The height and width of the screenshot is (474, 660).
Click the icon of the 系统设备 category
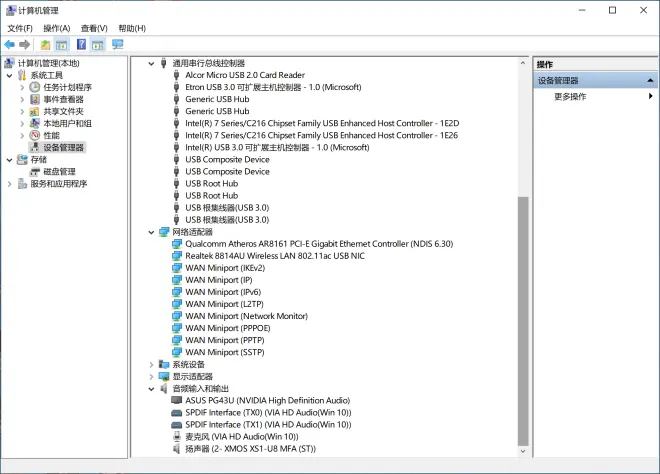tap(164, 365)
